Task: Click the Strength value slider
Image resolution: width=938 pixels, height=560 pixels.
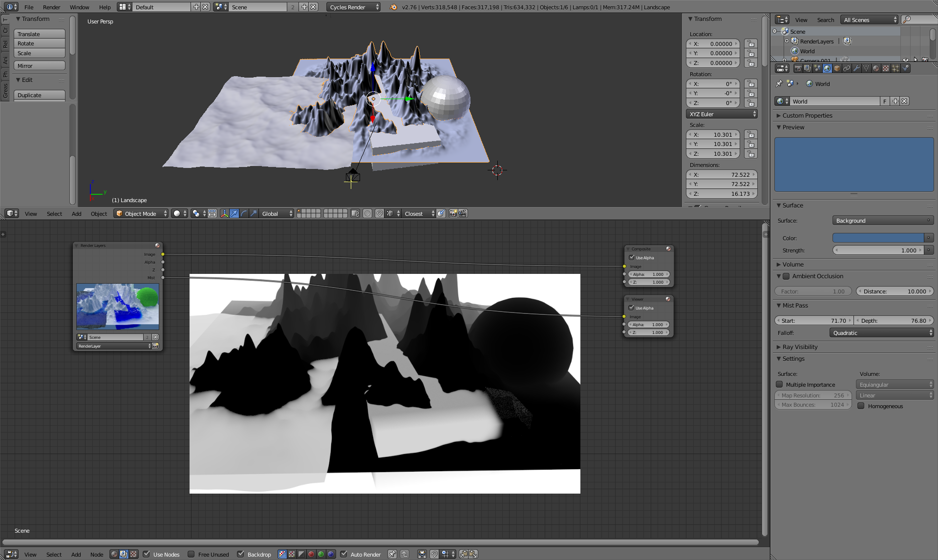Action: 878,250
